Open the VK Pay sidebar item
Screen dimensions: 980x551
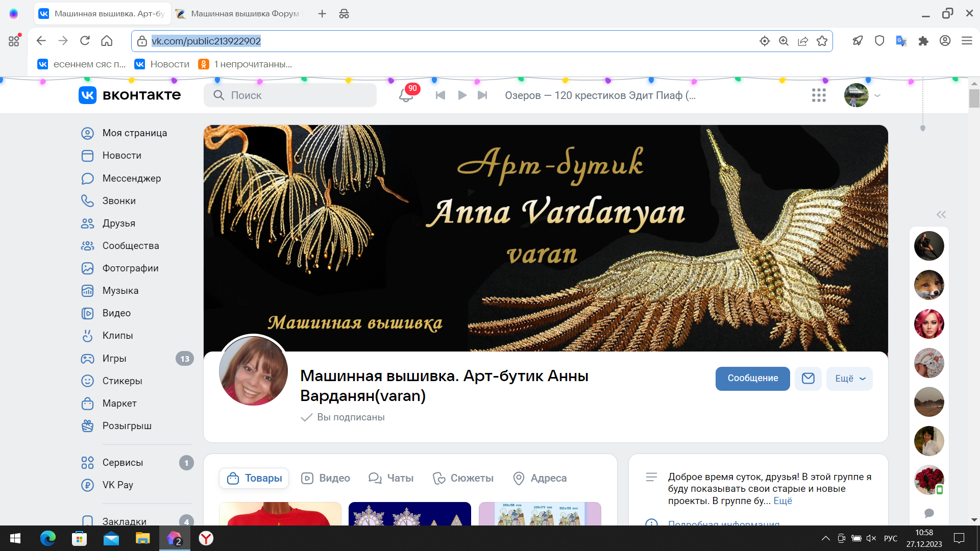(117, 485)
